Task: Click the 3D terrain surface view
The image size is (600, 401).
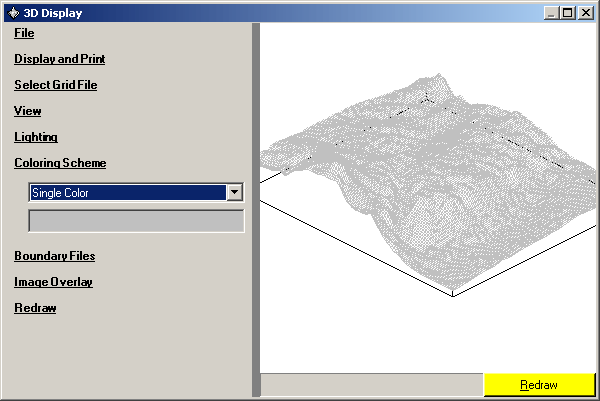Action: coord(428,197)
